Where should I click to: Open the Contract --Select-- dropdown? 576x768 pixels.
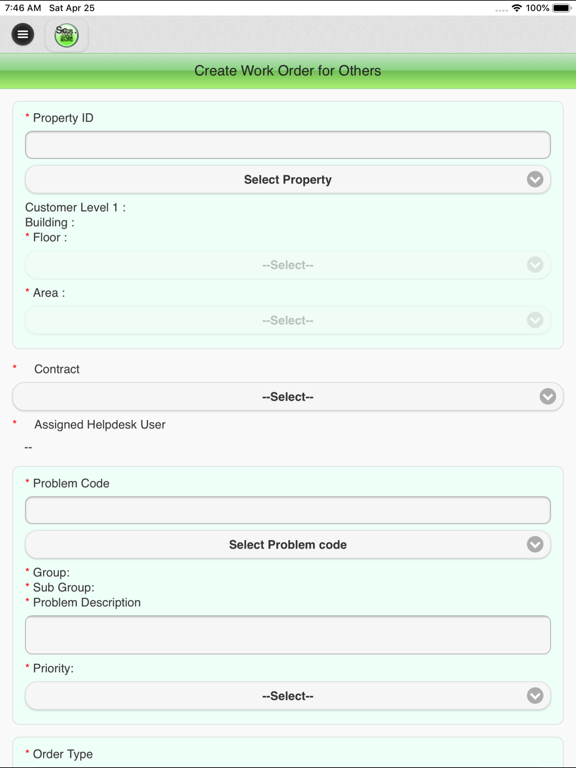click(x=288, y=397)
